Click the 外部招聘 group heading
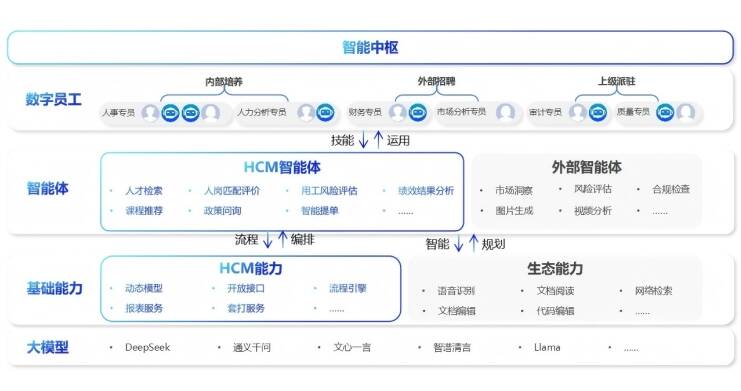Viewport: 741px width, 391px height. click(x=436, y=81)
